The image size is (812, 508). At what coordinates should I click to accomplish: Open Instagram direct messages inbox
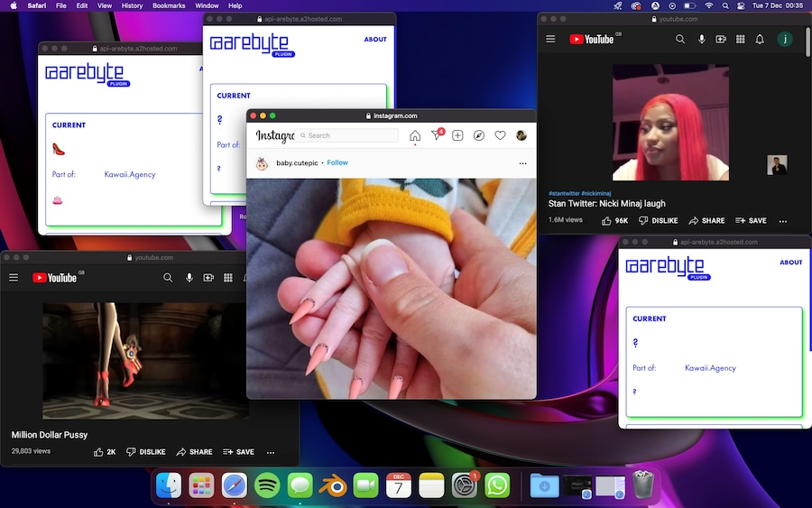(437, 135)
